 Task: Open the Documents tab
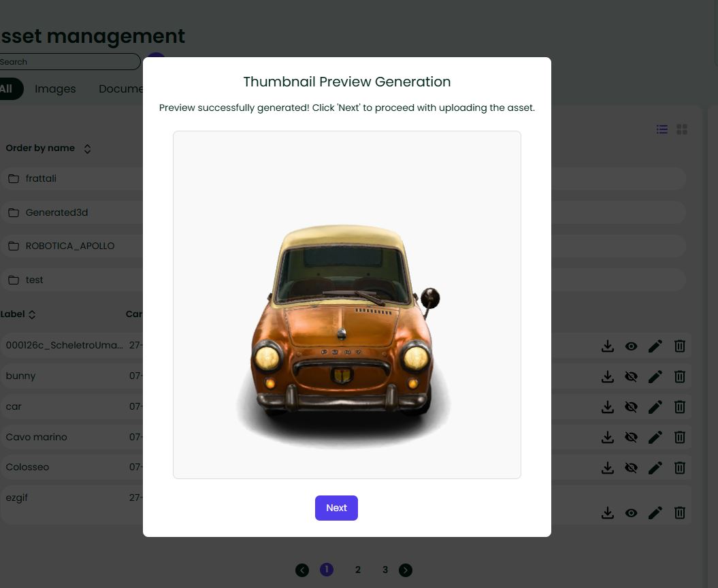coord(122,89)
